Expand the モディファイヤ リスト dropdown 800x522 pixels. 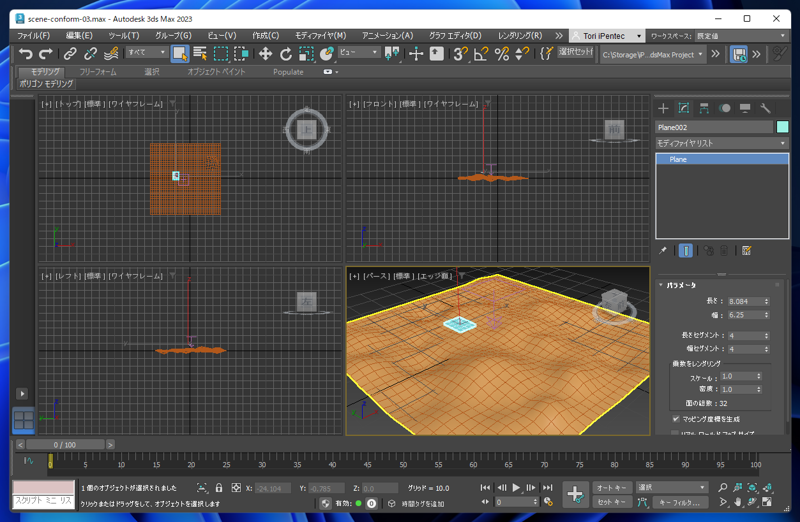(x=721, y=143)
